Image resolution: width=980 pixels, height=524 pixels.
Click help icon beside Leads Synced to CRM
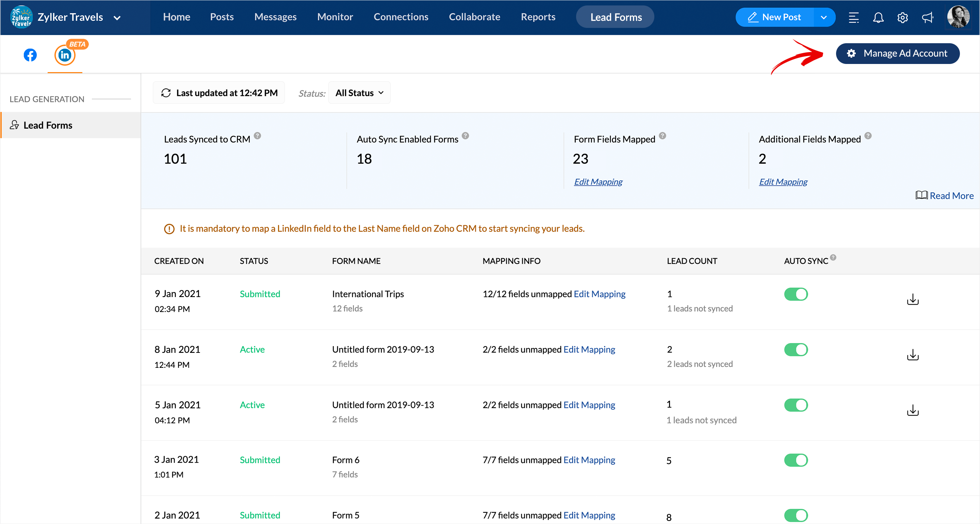pyautogui.click(x=258, y=136)
